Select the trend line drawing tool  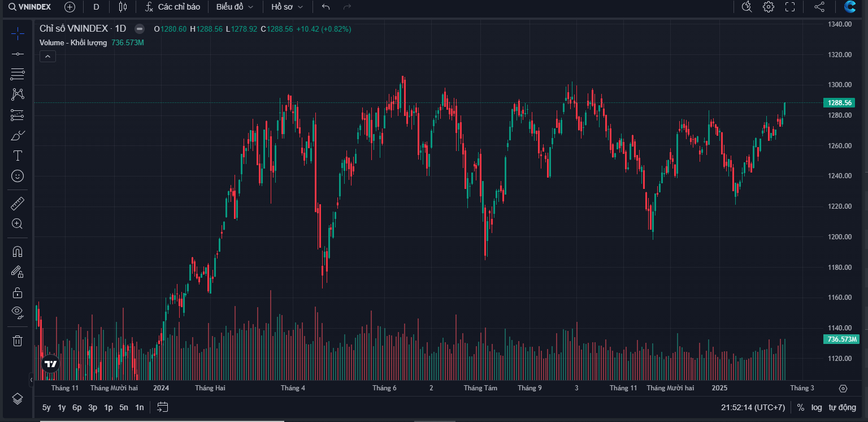tap(18, 54)
